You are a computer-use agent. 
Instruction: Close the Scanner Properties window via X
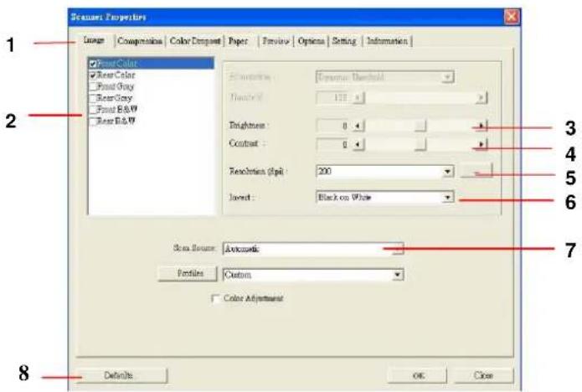[x=512, y=17]
